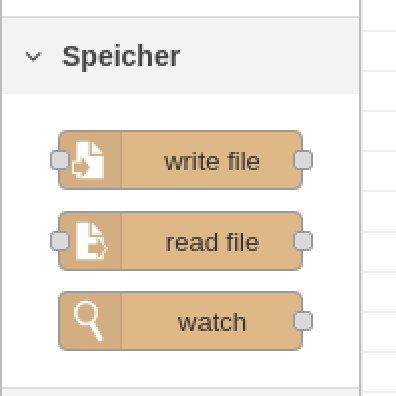Click the read file node's input port
Screen dimensions: 396x396
coord(60,241)
